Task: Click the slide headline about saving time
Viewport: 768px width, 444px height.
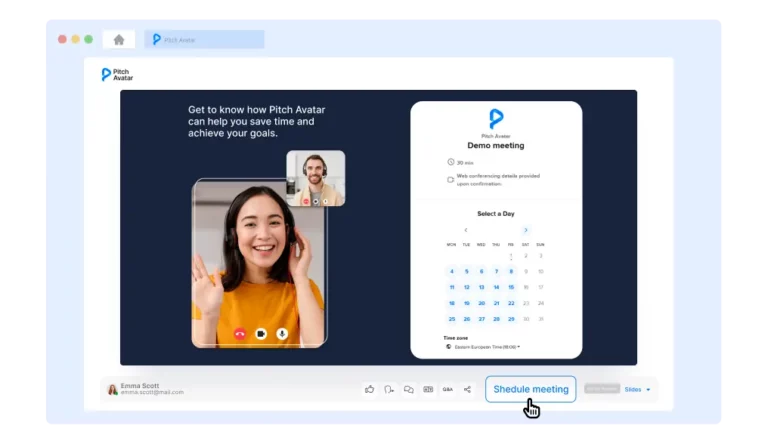Action: tap(257, 122)
